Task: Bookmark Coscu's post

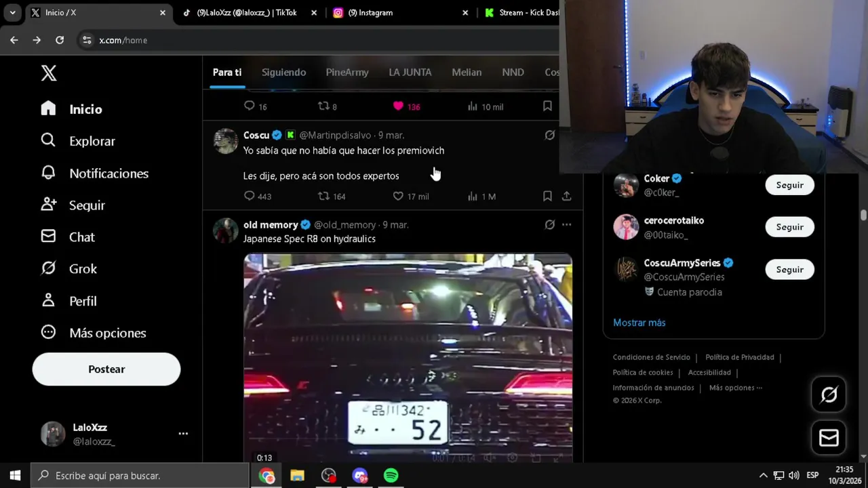Action: (547, 196)
